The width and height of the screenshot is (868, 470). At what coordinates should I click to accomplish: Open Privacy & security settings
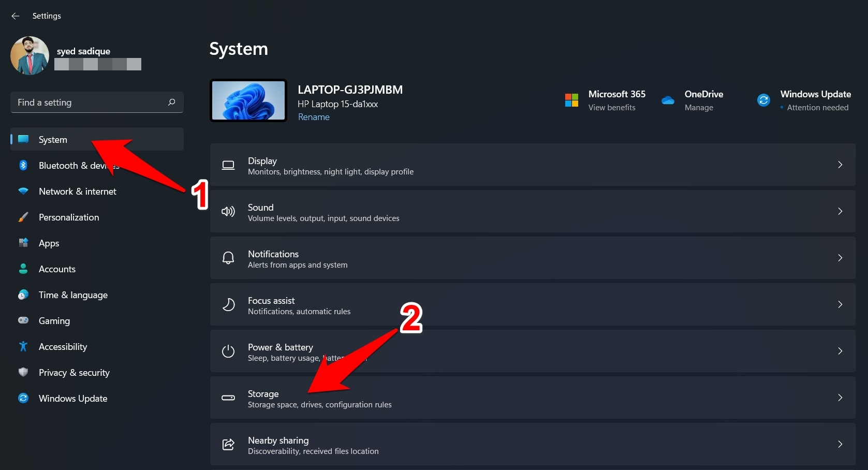pyautogui.click(x=74, y=372)
